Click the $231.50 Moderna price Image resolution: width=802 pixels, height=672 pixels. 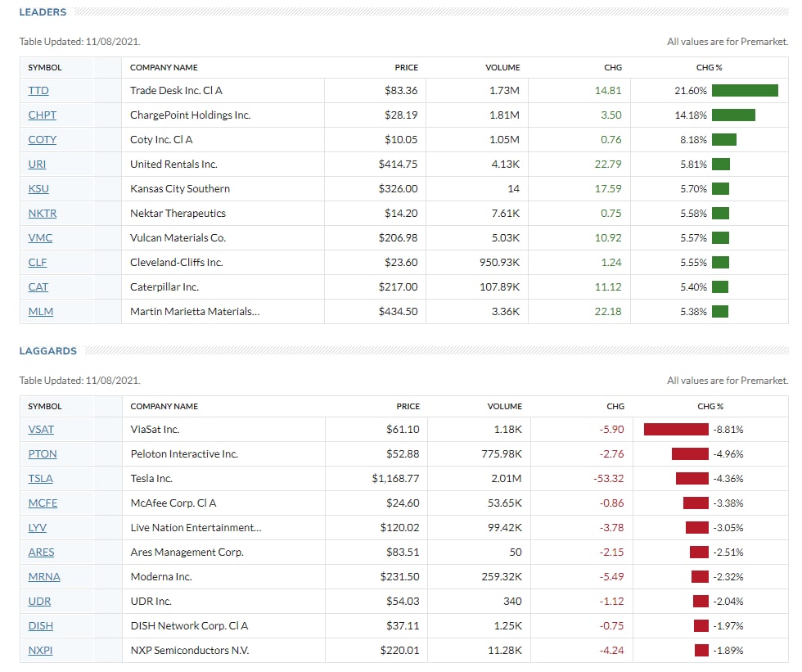399,577
